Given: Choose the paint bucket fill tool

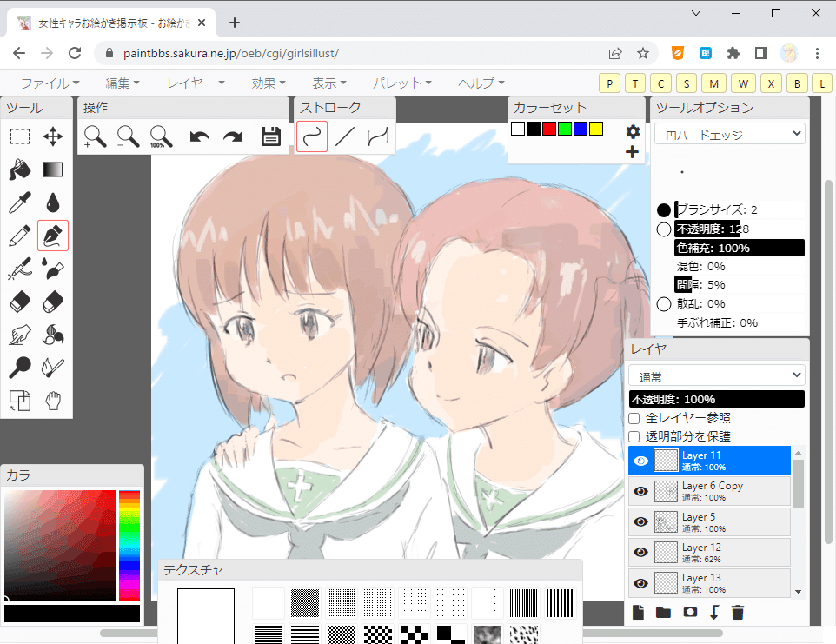Looking at the screenshot, I should (x=20, y=169).
